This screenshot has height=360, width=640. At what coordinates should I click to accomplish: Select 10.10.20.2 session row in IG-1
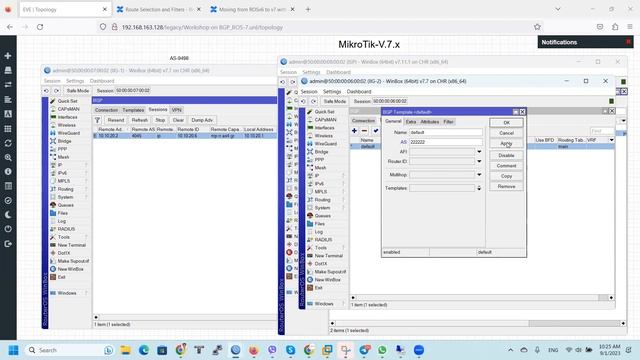185,136
